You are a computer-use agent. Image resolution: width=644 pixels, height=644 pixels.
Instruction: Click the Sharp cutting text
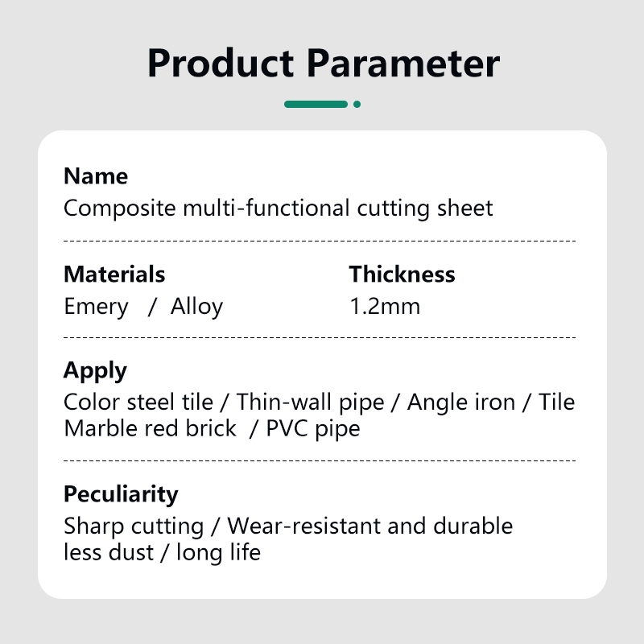click(134, 527)
